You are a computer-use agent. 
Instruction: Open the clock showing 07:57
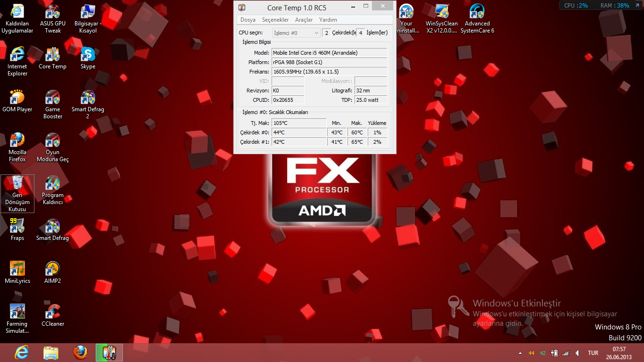(619, 353)
